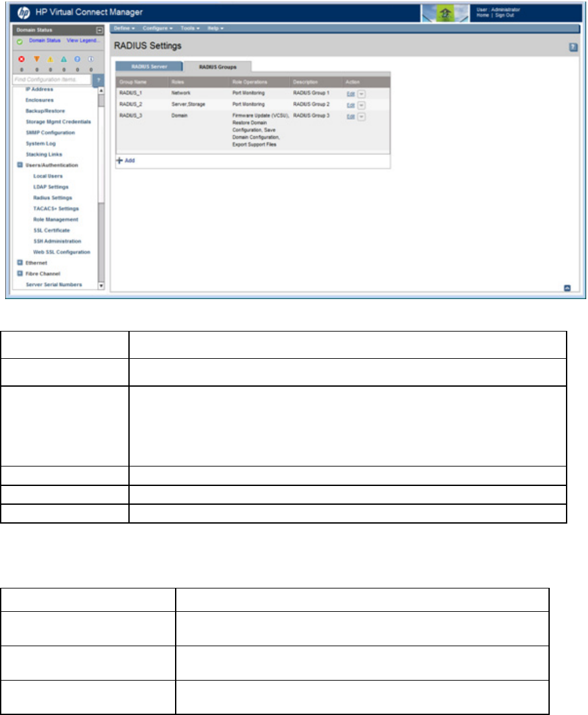Click the scroll-to-top icon at page bottom
Screen dimensions: 588x715
click(x=567, y=288)
